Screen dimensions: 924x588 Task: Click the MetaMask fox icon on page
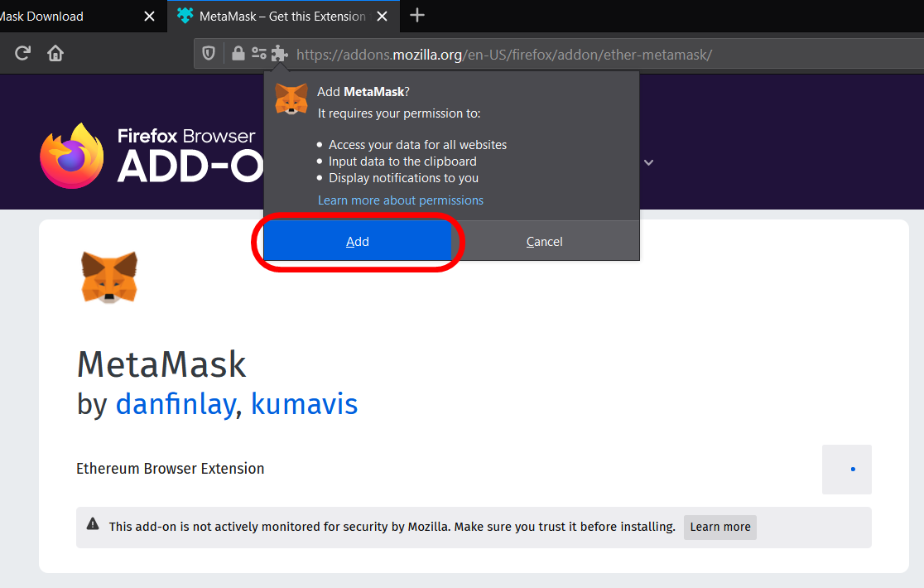[x=109, y=277]
